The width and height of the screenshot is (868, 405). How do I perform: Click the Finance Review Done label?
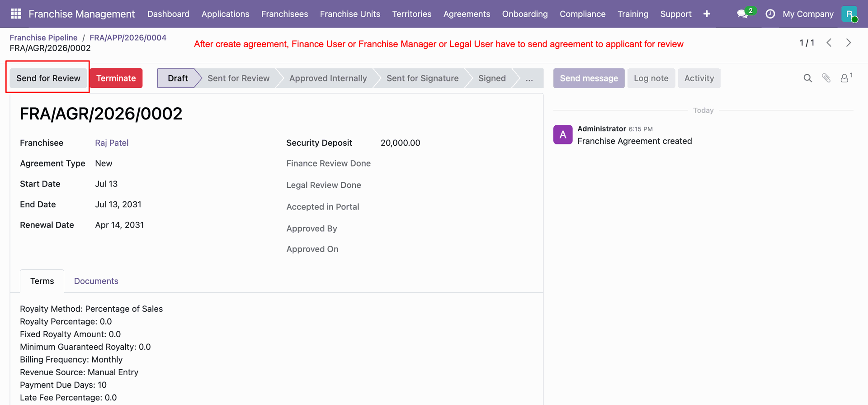click(328, 163)
